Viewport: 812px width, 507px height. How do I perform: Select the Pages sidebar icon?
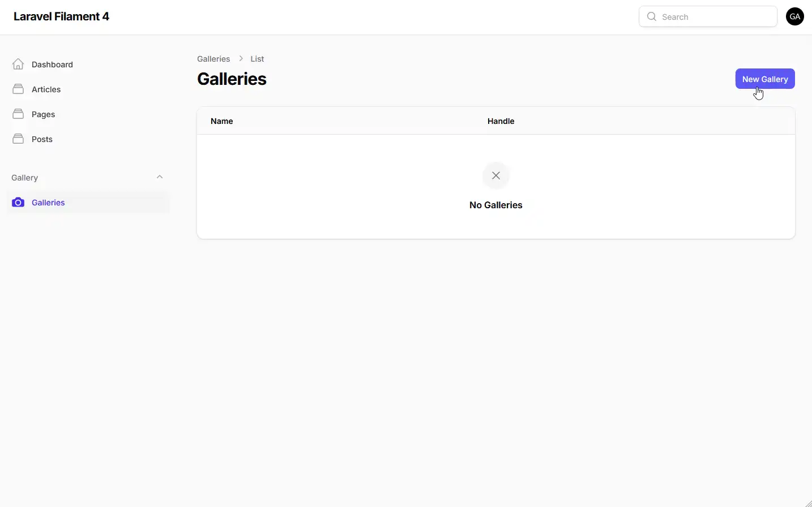18,114
